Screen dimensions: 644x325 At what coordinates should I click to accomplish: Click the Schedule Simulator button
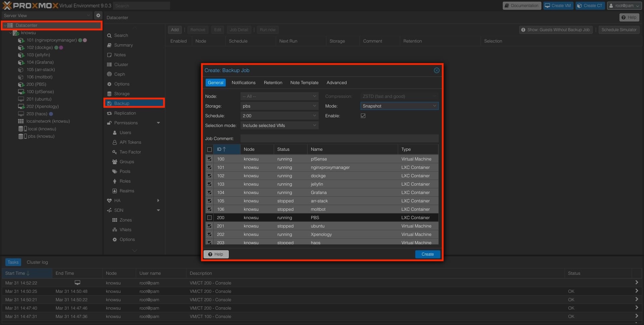click(619, 30)
